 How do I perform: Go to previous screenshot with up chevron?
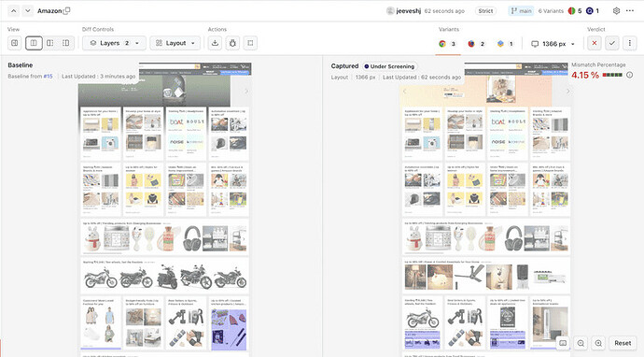[14, 11]
